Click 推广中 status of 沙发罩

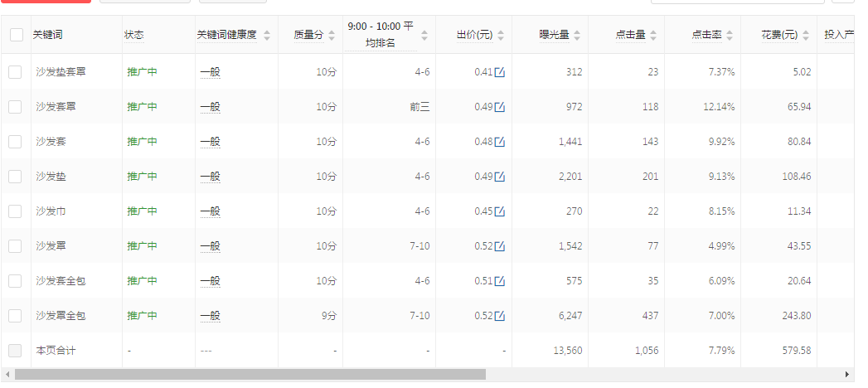143,246
